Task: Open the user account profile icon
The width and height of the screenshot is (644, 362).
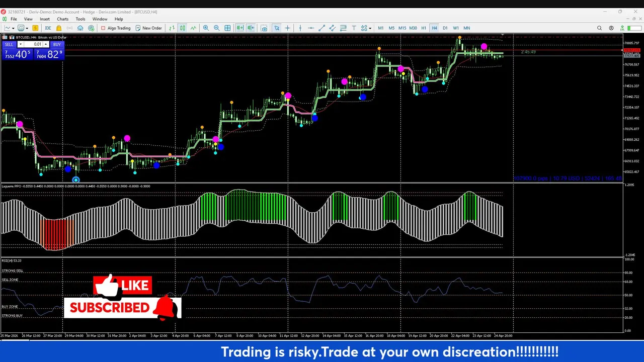Action: coord(611,28)
